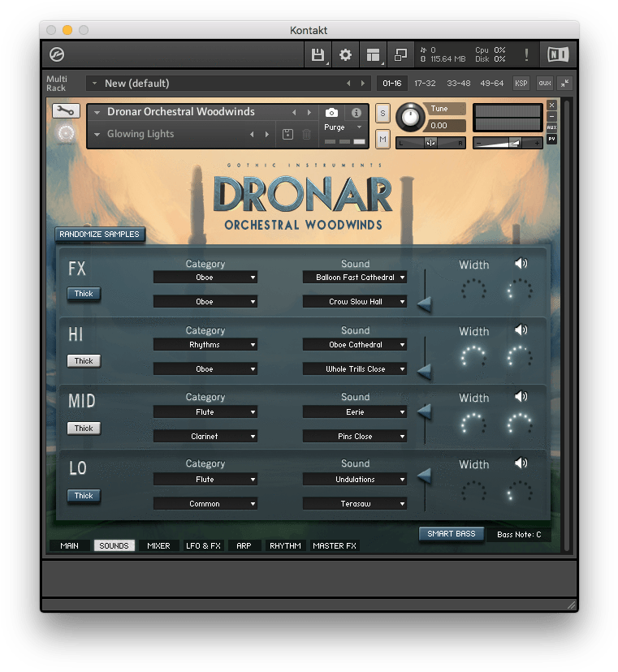Switch to the MIXER tab
Image resolution: width=618 pixels, height=672 pixels.
coord(158,545)
